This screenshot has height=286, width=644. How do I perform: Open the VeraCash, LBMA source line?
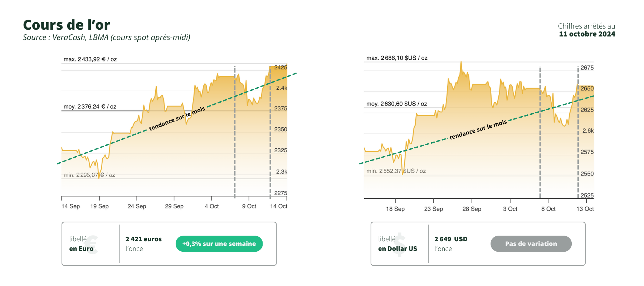coord(107,38)
